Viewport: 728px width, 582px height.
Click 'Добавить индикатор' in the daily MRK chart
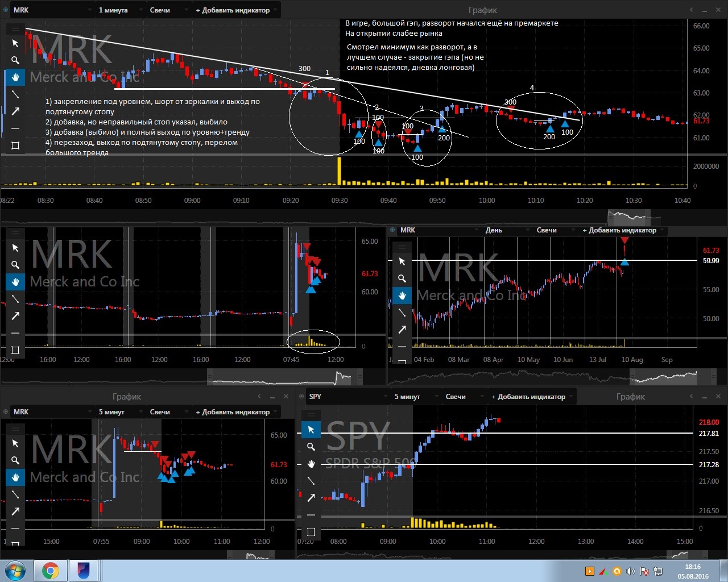[623, 230]
